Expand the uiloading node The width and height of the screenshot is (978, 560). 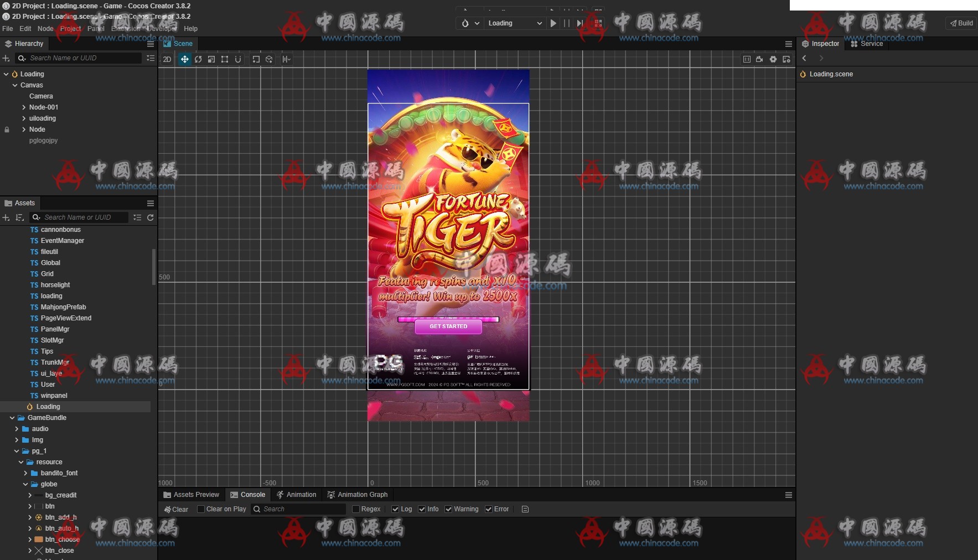click(x=24, y=118)
